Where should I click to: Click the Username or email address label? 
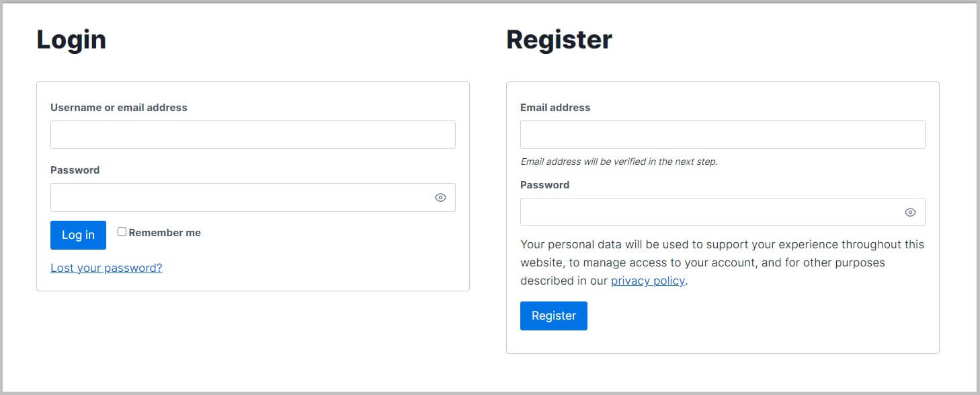point(119,108)
